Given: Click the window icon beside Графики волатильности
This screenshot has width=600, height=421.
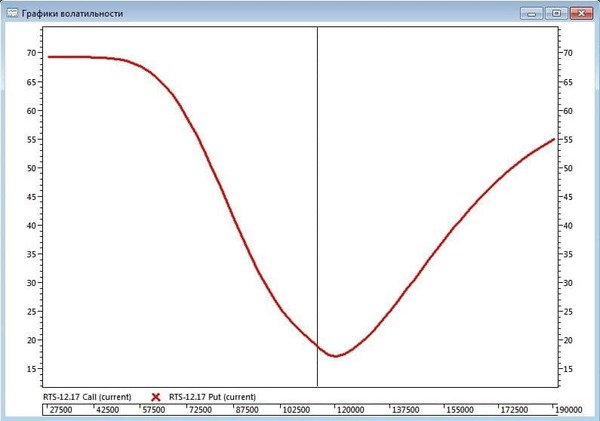Looking at the screenshot, I should click(x=12, y=13).
